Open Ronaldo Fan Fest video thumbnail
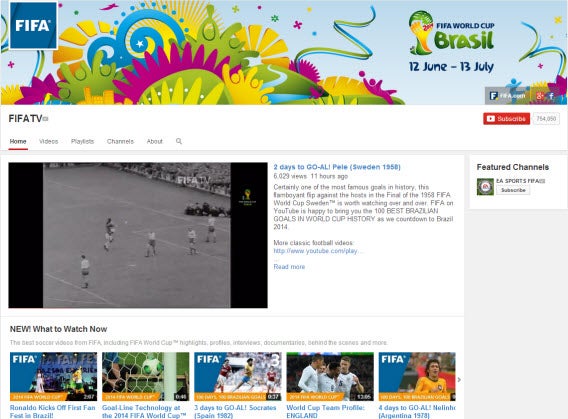Image resolution: width=568 pixels, height=419 pixels. pos(53,377)
